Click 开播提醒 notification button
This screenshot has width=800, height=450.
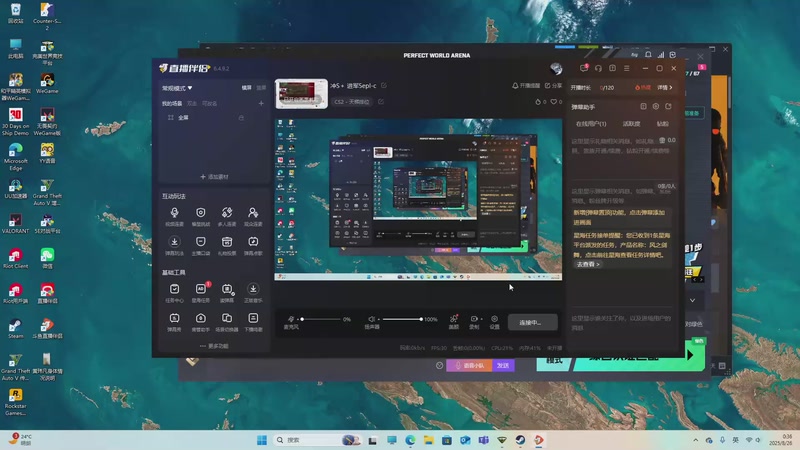click(526, 86)
